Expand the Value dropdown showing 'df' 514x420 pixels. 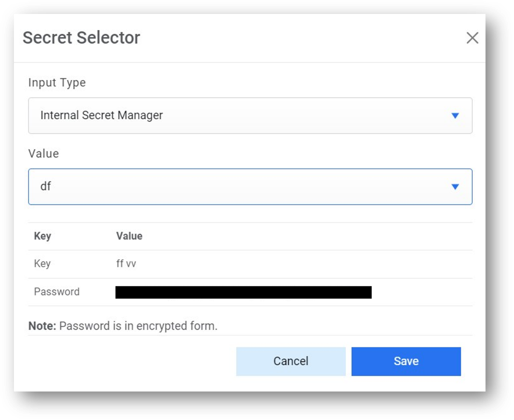pyautogui.click(x=250, y=186)
